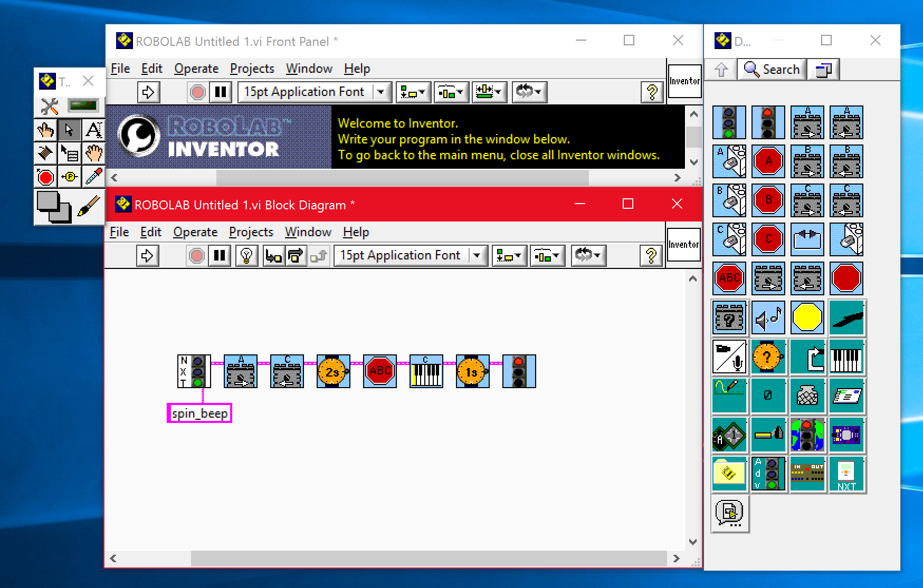Open the yellow folder subpalette icon

[729, 474]
